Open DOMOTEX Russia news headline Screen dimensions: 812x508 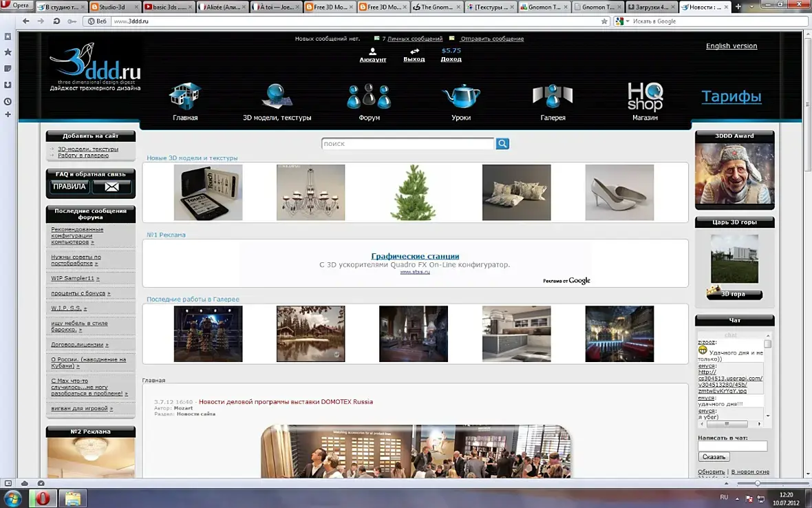point(286,401)
